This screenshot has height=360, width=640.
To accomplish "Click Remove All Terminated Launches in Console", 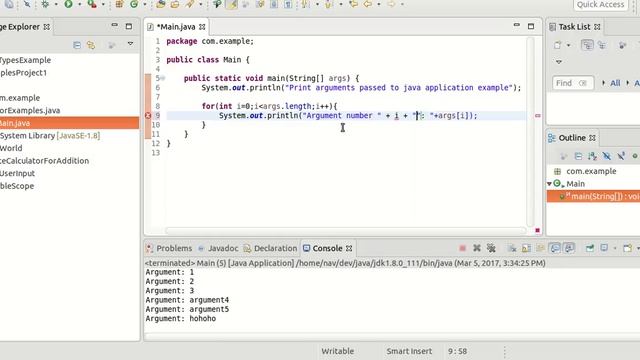I will pyautogui.click(x=491, y=248).
